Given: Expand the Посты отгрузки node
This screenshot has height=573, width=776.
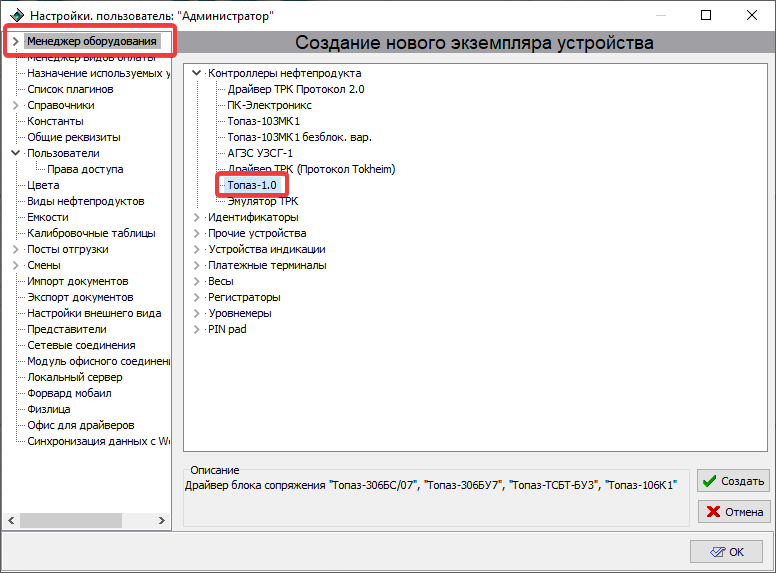Looking at the screenshot, I should (x=15, y=249).
